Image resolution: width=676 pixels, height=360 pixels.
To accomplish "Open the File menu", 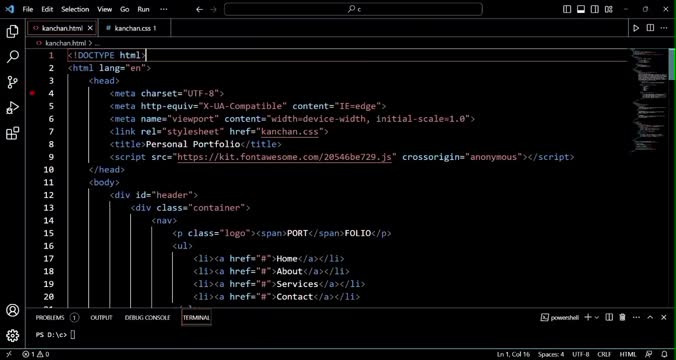I will (x=28, y=9).
